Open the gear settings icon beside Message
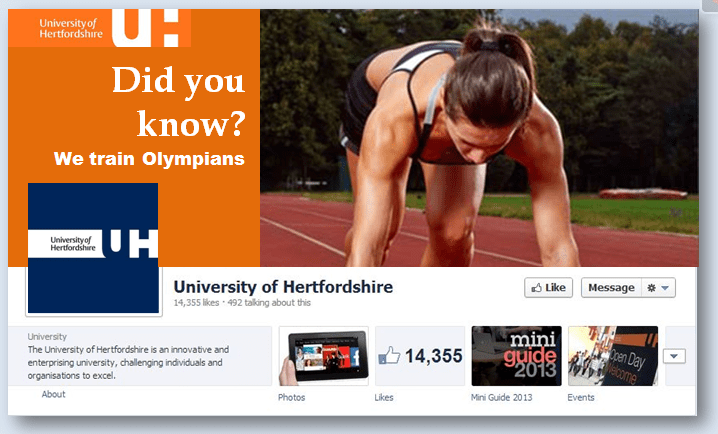Screen dimensions: 718x434 (651, 288)
